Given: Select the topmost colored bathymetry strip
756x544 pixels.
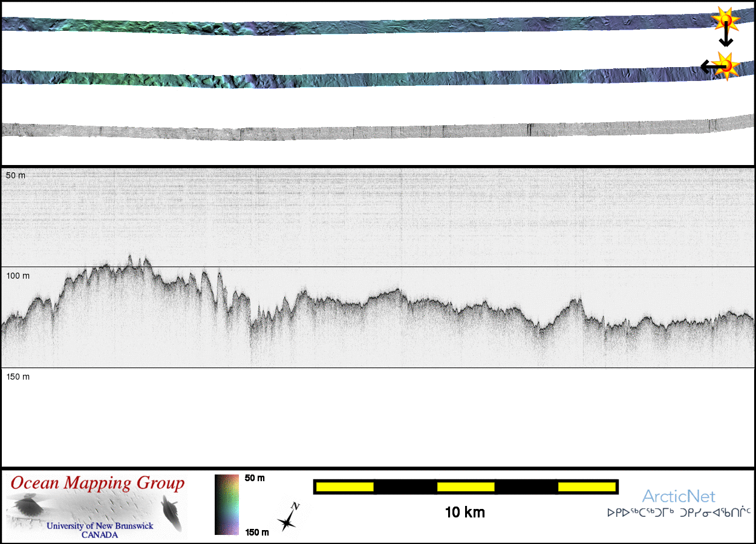Looking at the screenshot, I should pos(363,27).
